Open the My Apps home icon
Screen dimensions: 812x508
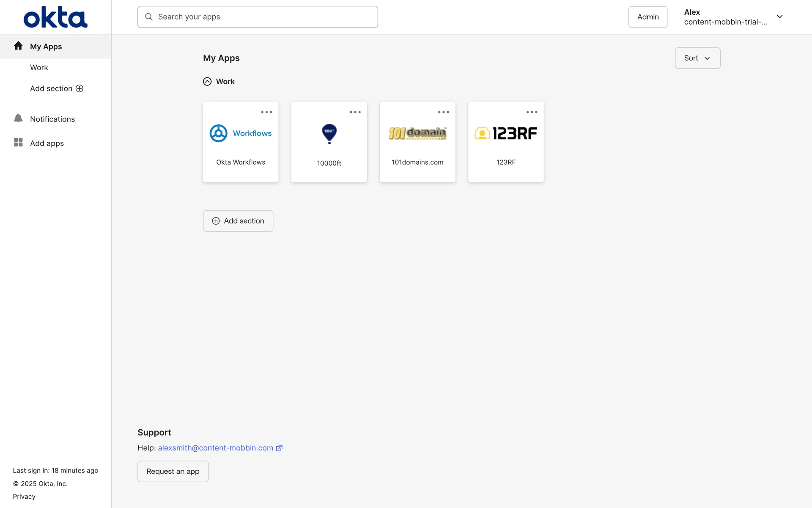pos(18,46)
